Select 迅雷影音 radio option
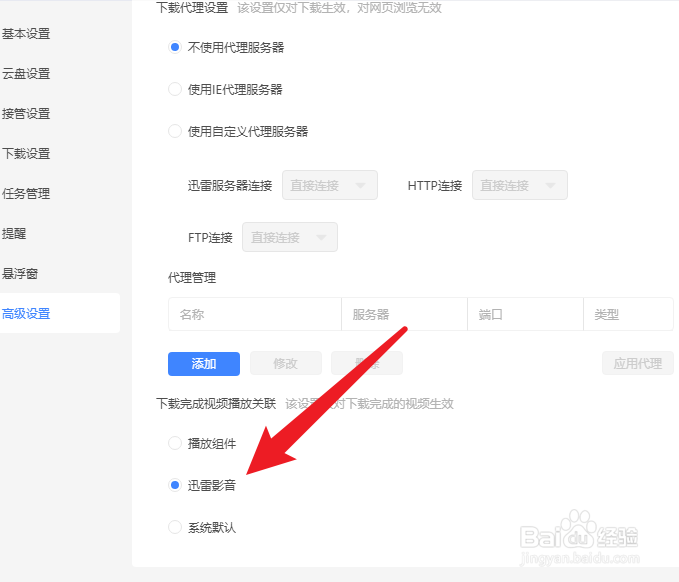 175,485
